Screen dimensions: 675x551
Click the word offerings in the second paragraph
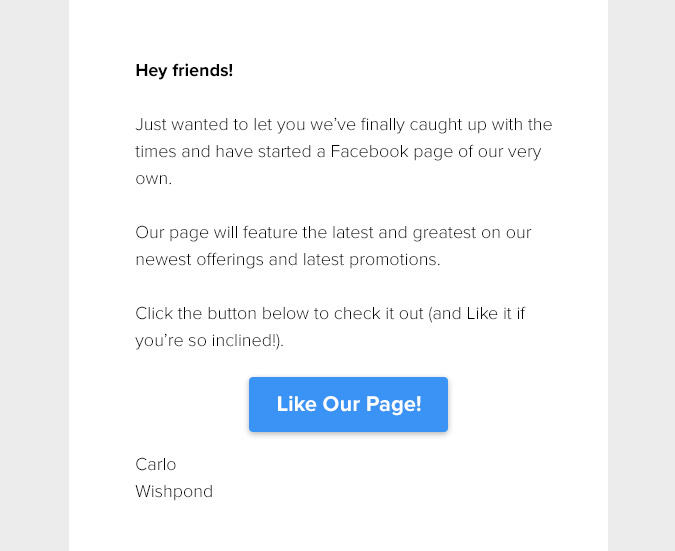coord(230,260)
